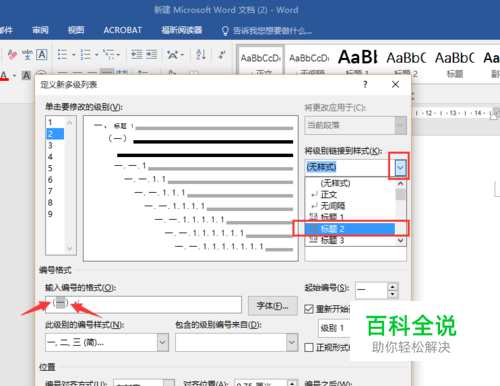Choose 标题 2 in the link-style dropdown list
Screen dimensions: 500x386
pyautogui.click(x=350, y=229)
